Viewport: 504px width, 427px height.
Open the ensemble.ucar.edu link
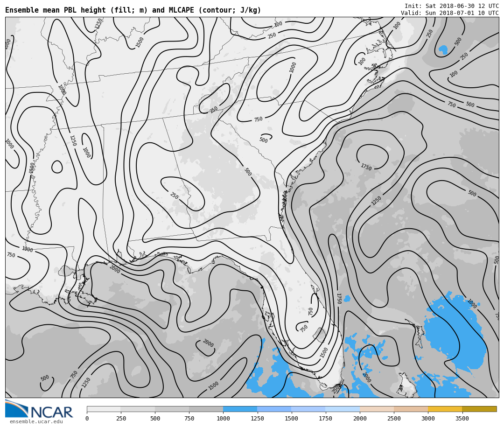36,422
